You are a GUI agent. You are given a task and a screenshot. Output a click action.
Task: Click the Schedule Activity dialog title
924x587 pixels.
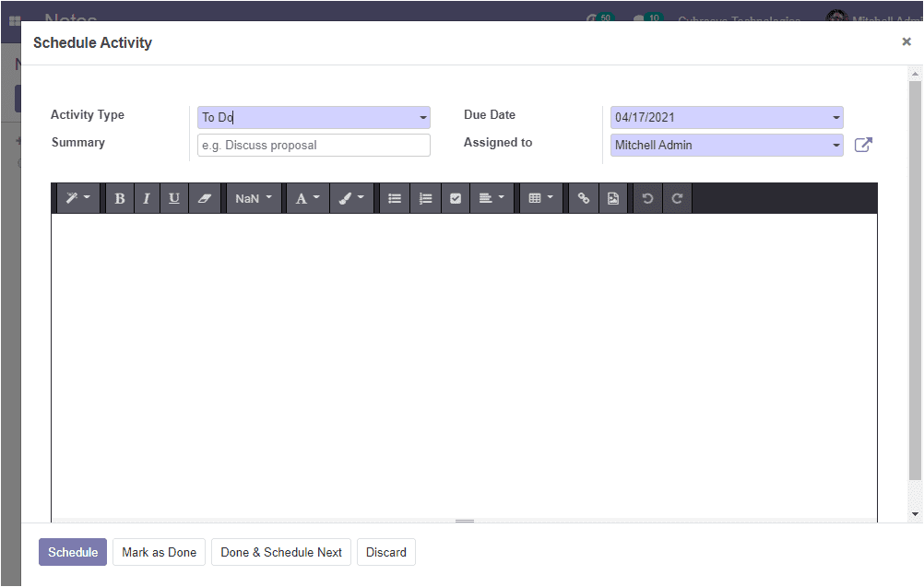click(x=92, y=42)
